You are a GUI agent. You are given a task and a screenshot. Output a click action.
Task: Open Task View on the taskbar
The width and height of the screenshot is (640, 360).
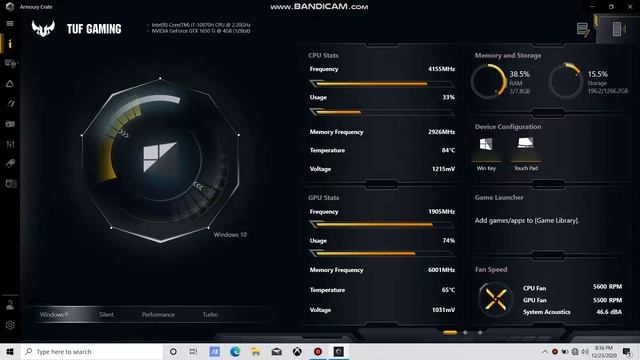coord(193,351)
